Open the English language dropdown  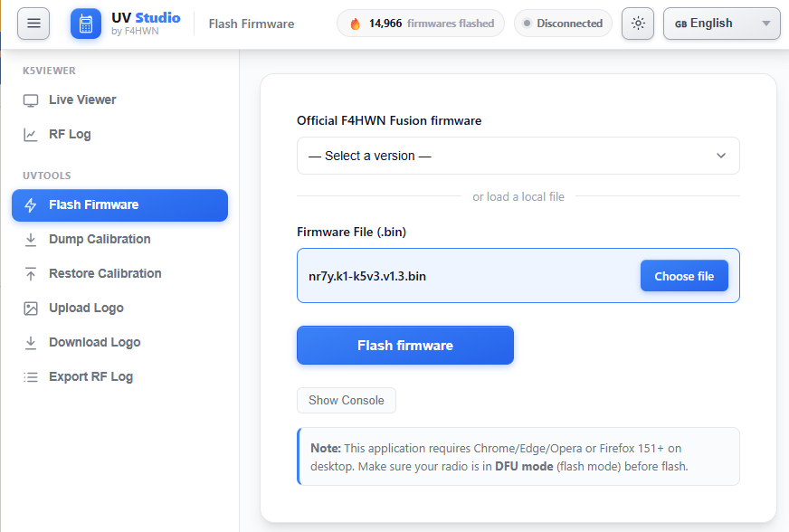tap(721, 24)
